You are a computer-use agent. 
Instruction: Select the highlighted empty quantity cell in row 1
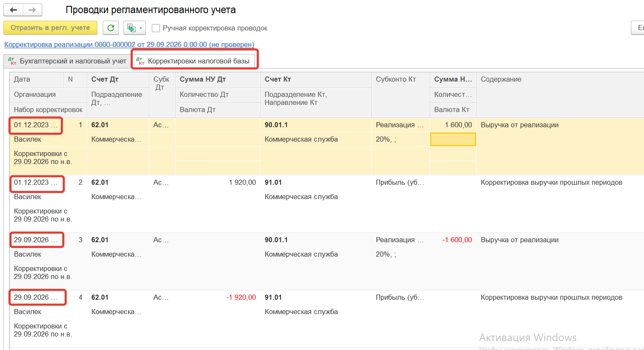click(453, 139)
